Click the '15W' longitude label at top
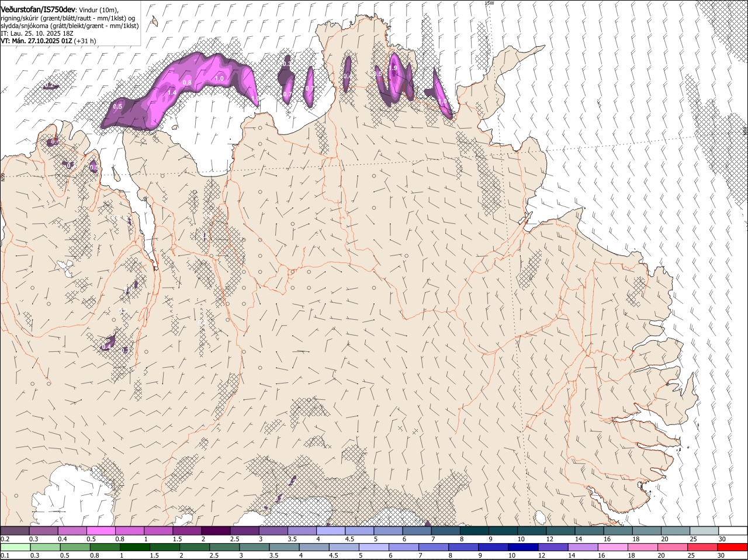 (x=489, y=3)
